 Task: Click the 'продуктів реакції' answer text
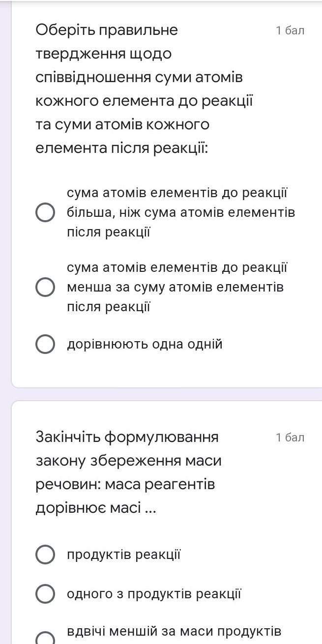124,555
